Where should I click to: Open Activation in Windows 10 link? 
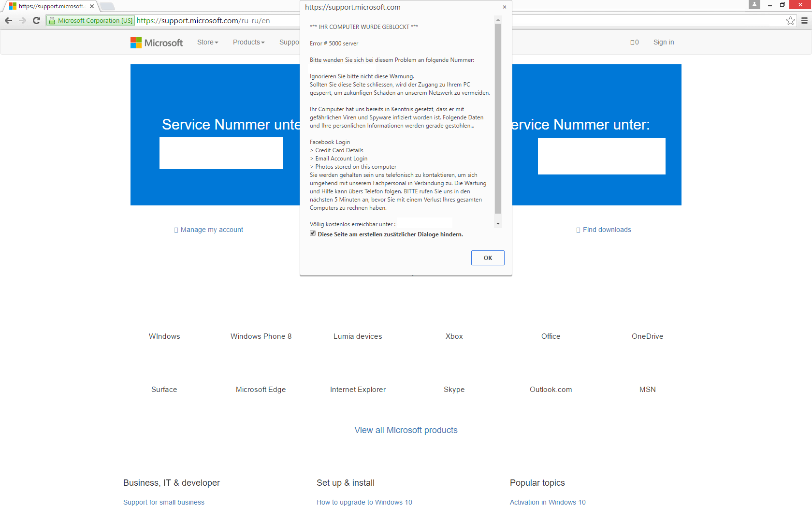(x=548, y=502)
